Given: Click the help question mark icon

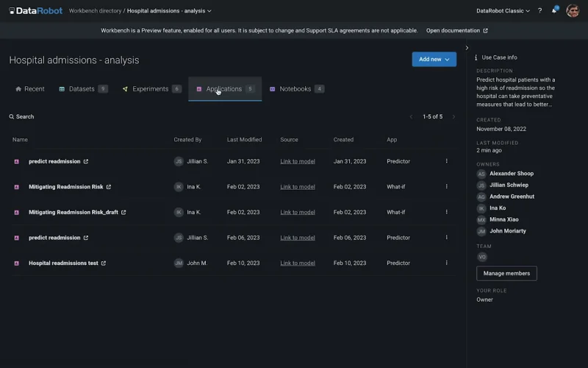Looking at the screenshot, I should click(540, 11).
